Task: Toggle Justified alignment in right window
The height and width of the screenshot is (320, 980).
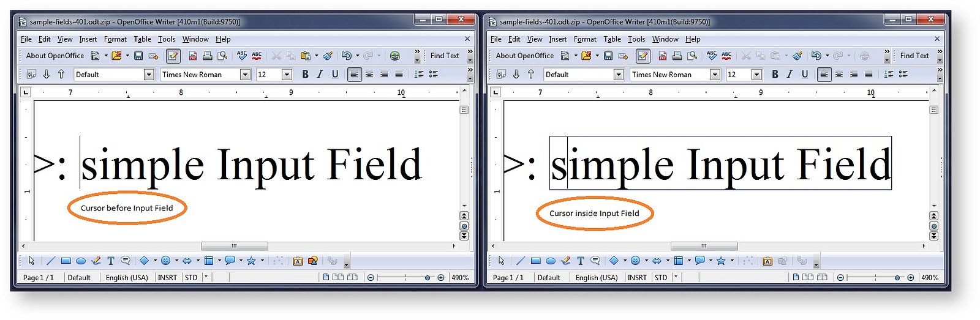Action: point(869,75)
